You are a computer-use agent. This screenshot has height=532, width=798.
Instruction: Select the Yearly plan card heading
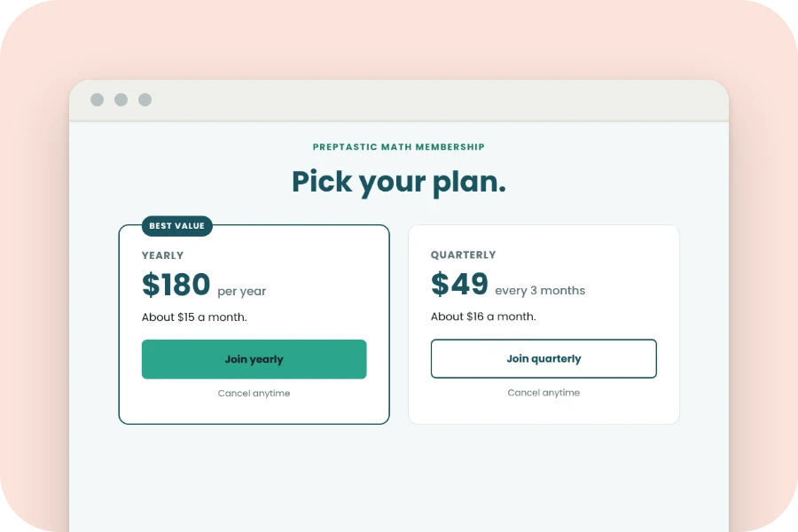coord(162,255)
